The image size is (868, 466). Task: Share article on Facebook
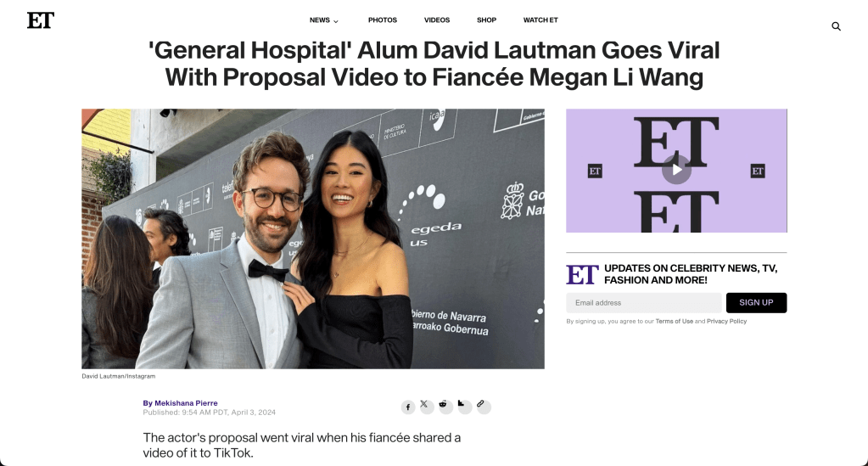[x=408, y=407]
